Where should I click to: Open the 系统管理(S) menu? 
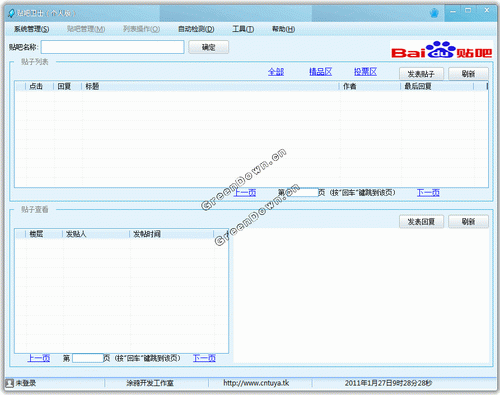click(32, 29)
